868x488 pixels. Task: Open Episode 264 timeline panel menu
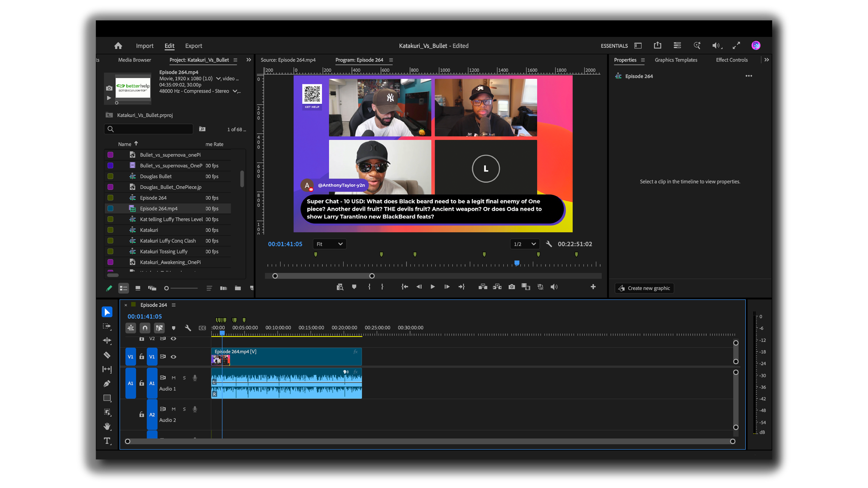coord(174,305)
